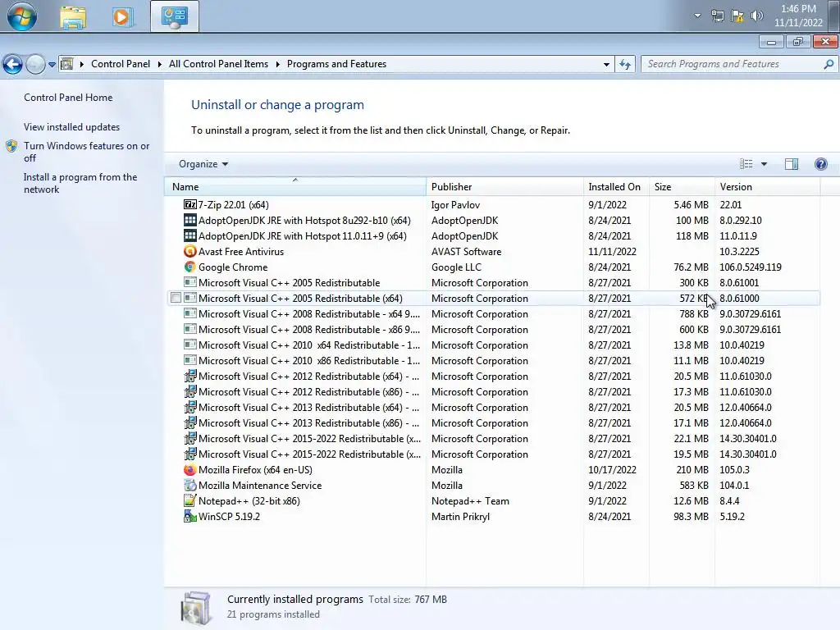Open Turn Windows features on or off

[86, 152]
